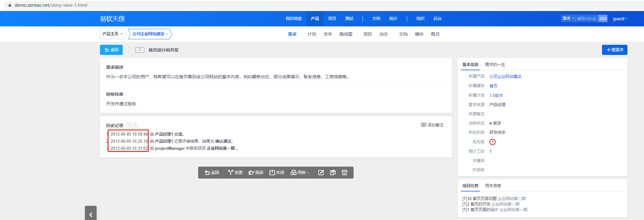Click the 提需求 button
Image resolution: width=644 pixels, height=220 pixels.
tap(615, 50)
